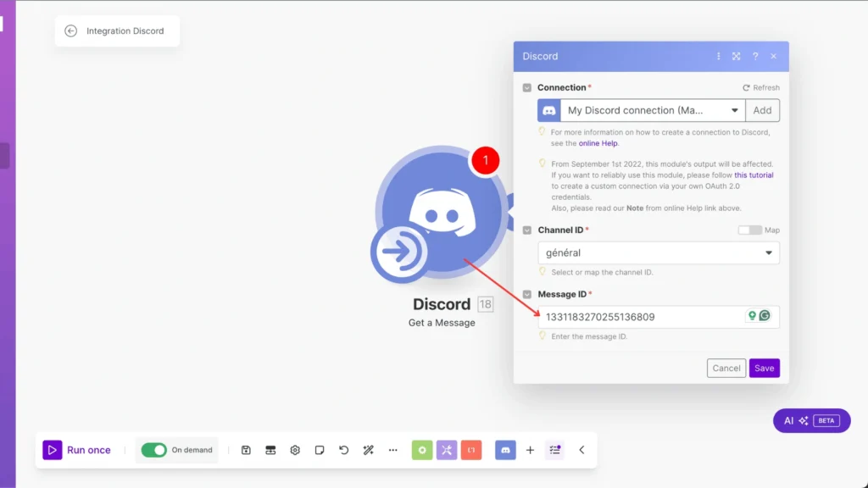Click the Discord icon beside the connection dropdown
Image resolution: width=868 pixels, height=488 pixels.
tap(548, 110)
